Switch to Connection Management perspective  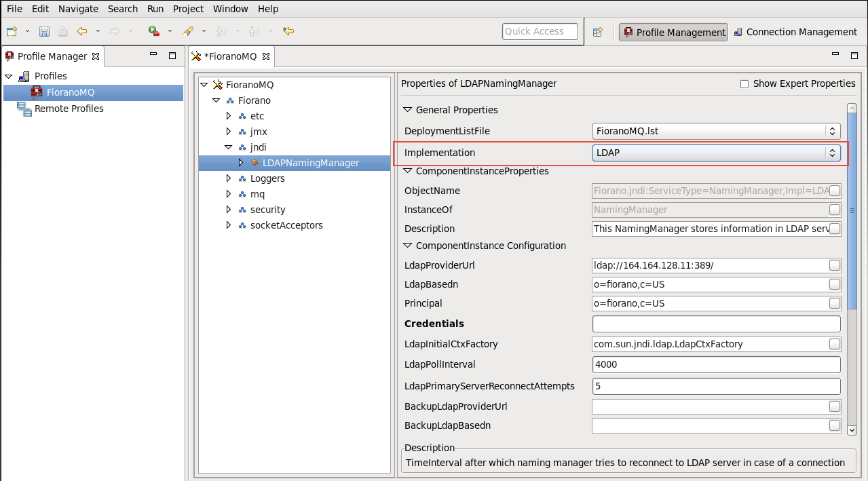pyautogui.click(x=795, y=32)
